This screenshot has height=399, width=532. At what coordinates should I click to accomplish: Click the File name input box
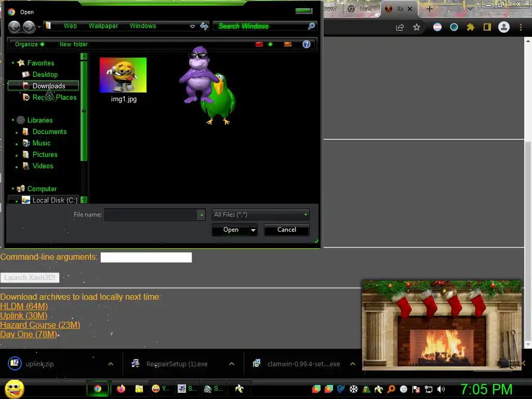[x=151, y=215]
